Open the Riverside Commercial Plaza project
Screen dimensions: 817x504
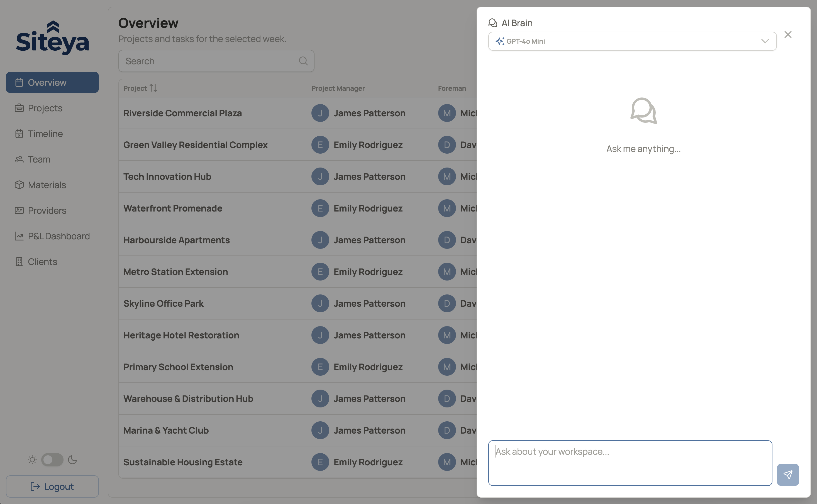pyautogui.click(x=182, y=113)
